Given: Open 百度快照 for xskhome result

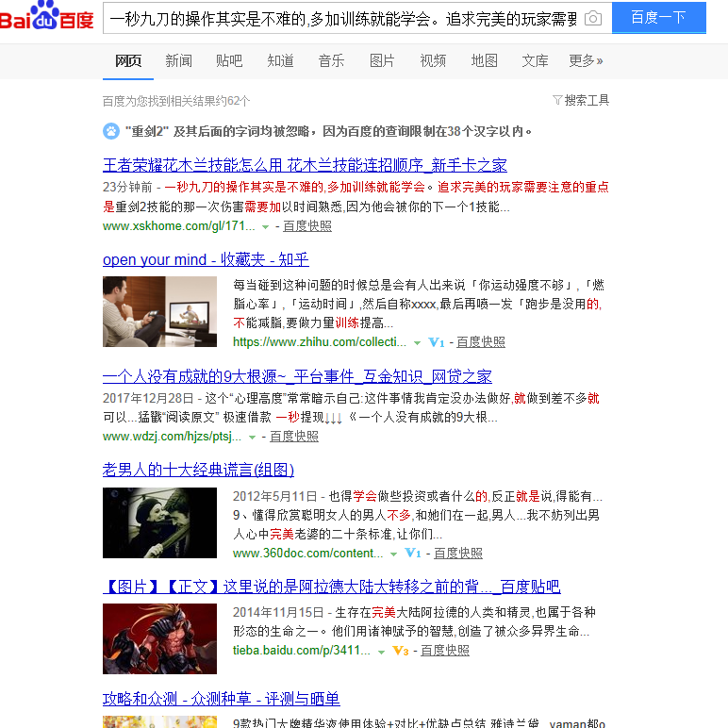Looking at the screenshot, I should click(307, 226).
